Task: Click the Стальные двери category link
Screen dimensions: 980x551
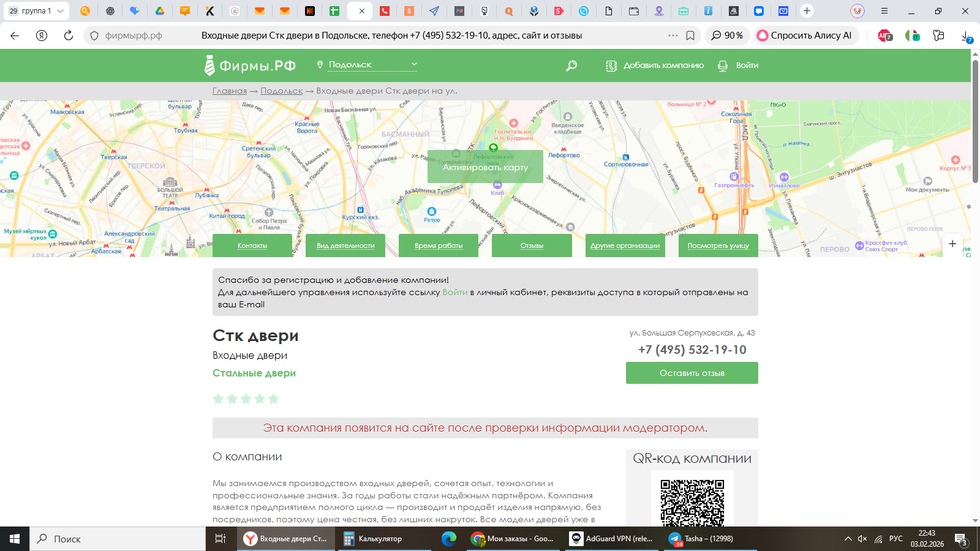Action: point(254,373)
